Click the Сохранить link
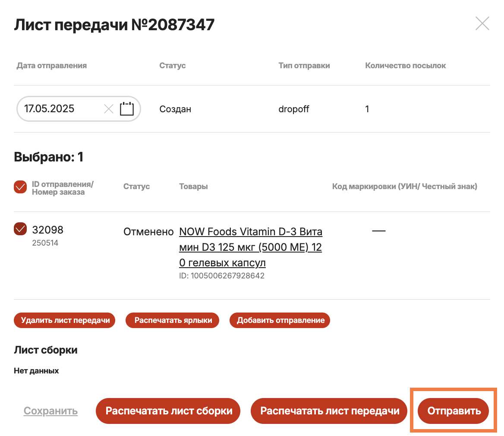 click(x=50, y=411)
